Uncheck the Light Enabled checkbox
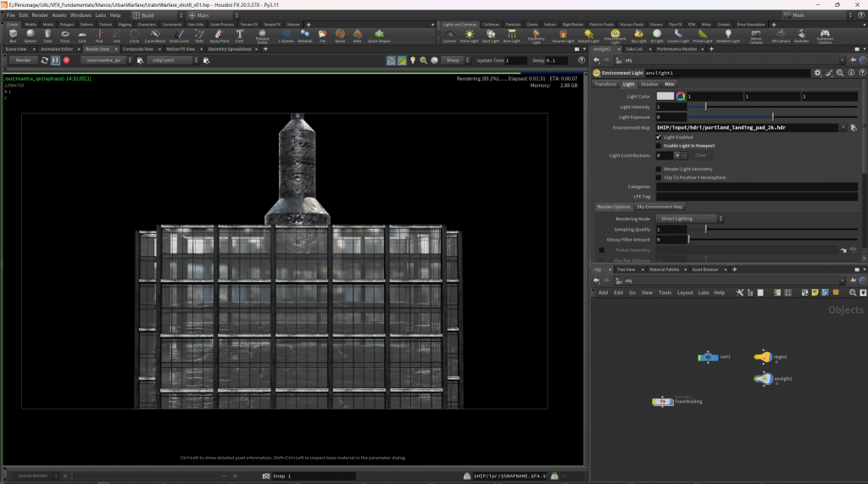The image size is (868, 484). pos(659,136)
